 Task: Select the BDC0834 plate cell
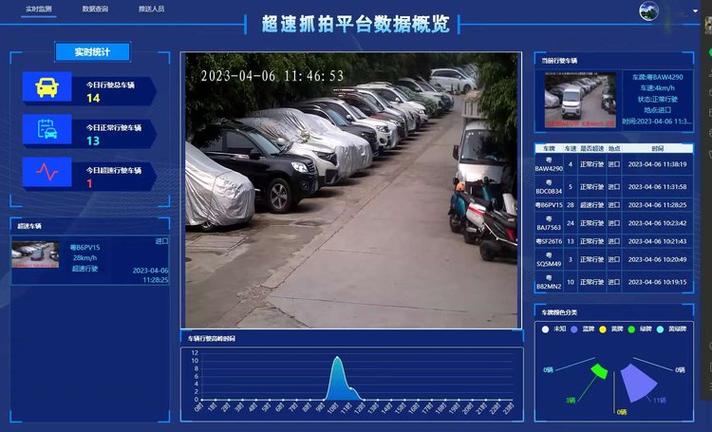[549, 187]
